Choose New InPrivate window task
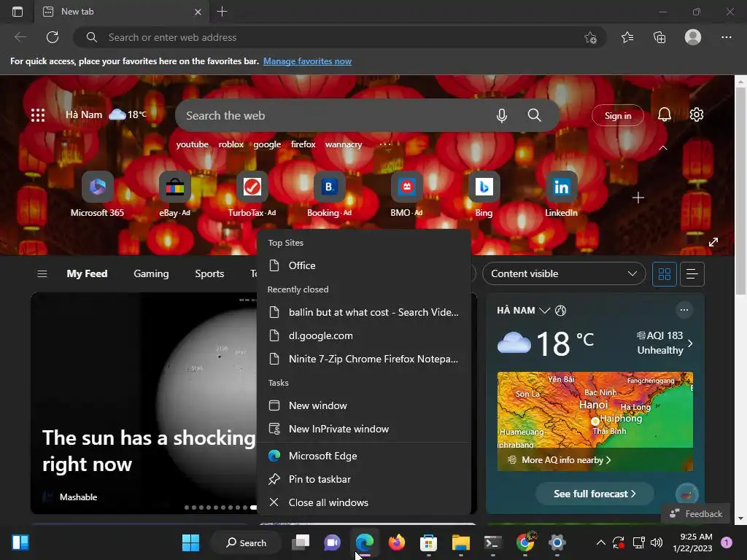 (x=364, y=429)
